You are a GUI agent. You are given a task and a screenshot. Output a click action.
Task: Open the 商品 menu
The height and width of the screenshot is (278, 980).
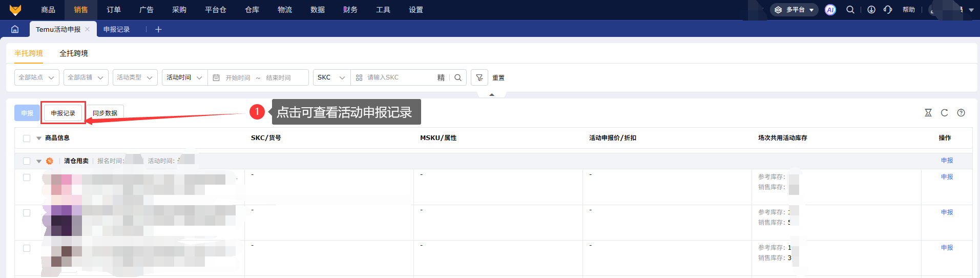pos(48,10)
